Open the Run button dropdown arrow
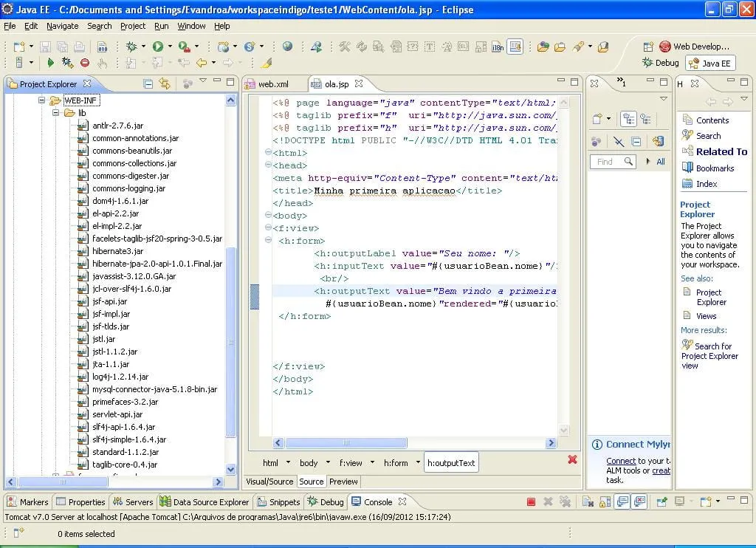 pyautogui.click(x=169, y=47)
